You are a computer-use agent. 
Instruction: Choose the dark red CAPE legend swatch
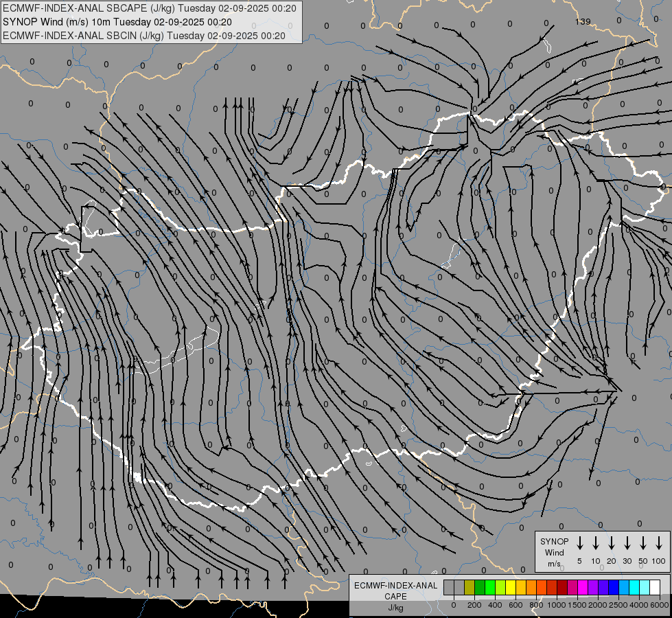click(x=562, y=587)
